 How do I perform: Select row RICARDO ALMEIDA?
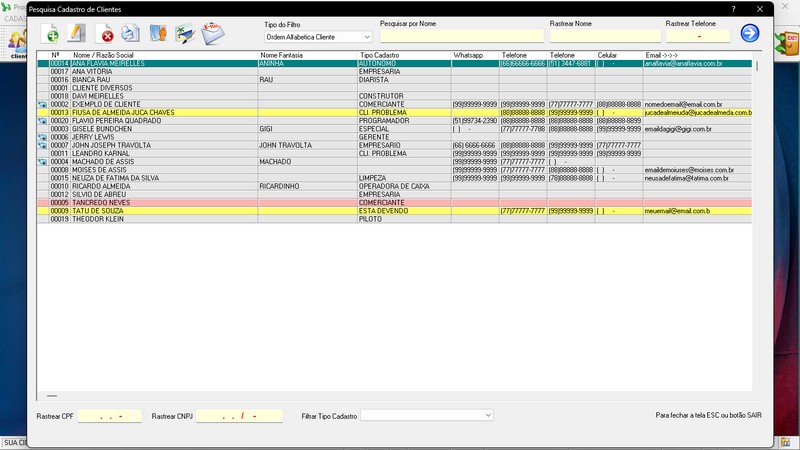pyautogui.click(x=394, y=186)
